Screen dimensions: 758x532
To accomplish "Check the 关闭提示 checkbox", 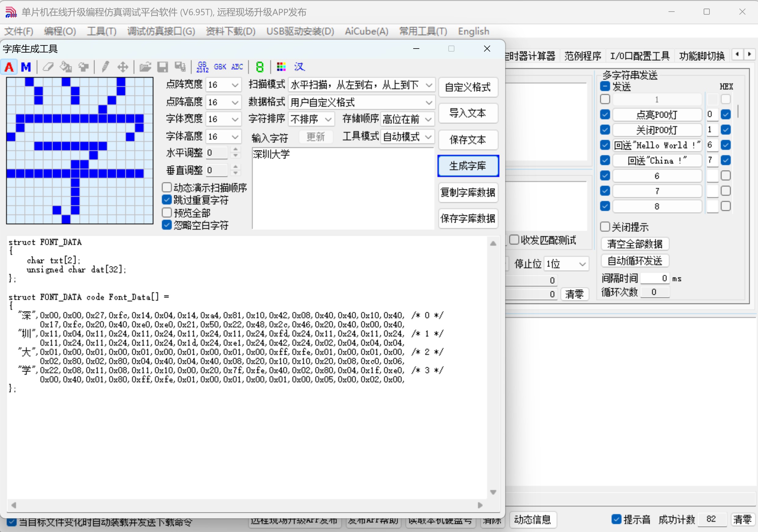I will [605, 227].
